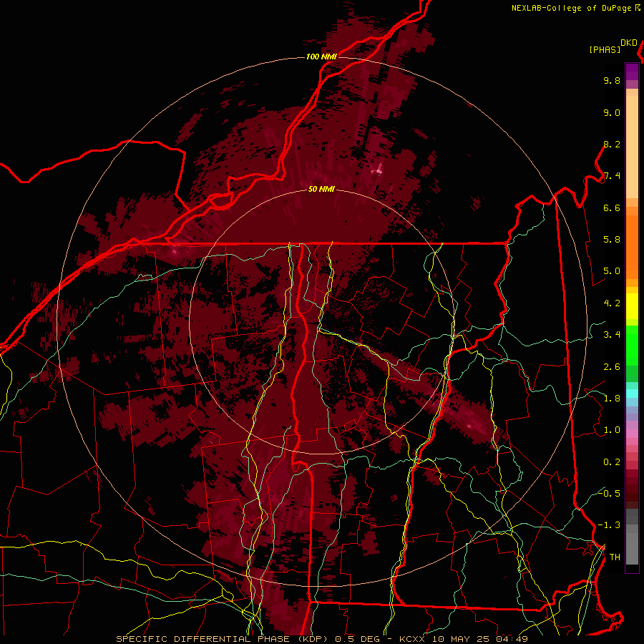Click the purple segment at the top of the color bar
The width and height of the screenshot is (644, 644).
632,72
